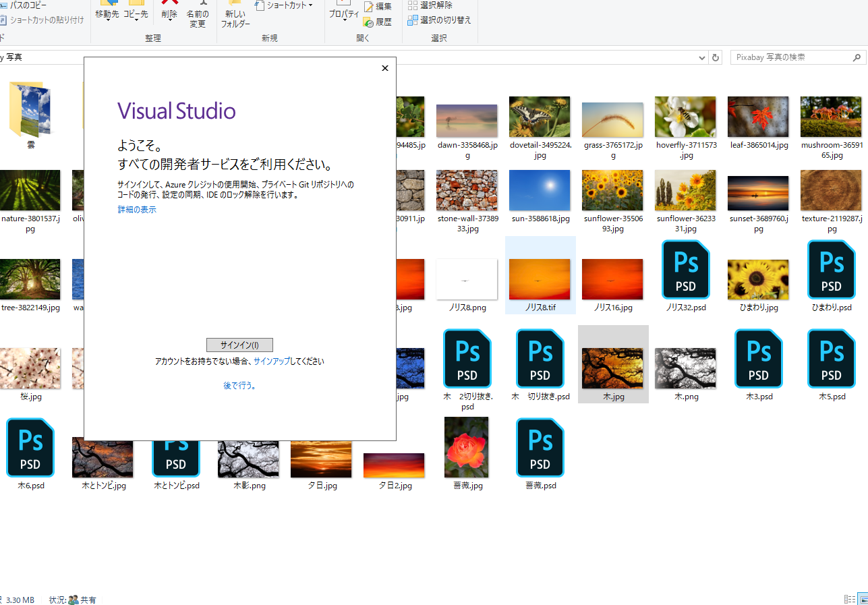The width and height of the screenshot is (868, 605).
Task: Click the サインアップ sign-up link
Action: 272,362
